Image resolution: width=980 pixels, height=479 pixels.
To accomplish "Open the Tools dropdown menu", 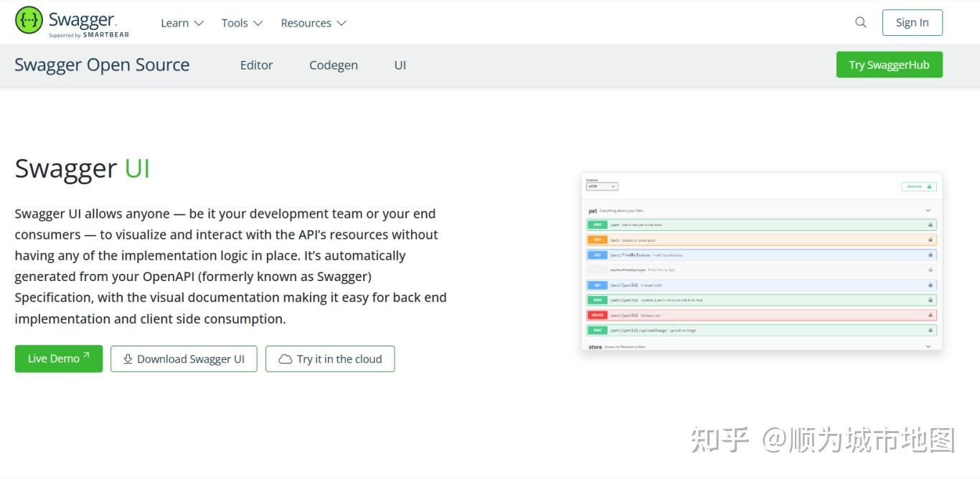I will tap(242, 23).
